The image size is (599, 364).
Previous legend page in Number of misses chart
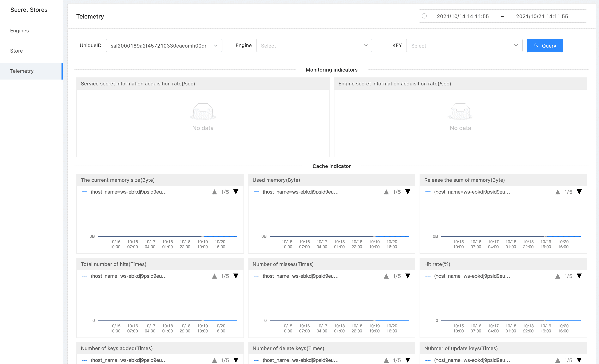[386, 276]
